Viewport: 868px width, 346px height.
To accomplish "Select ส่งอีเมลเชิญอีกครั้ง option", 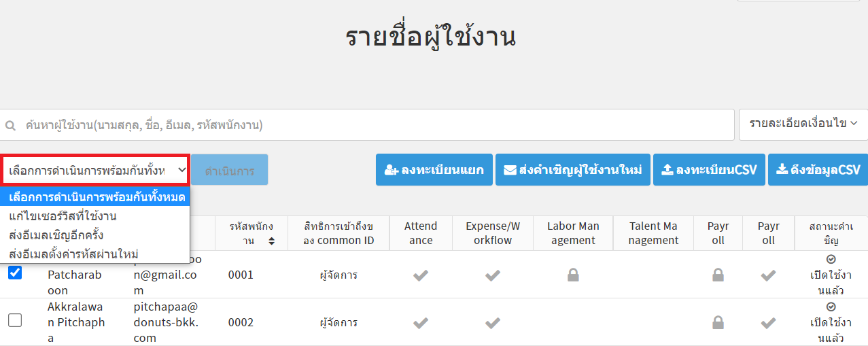I will 56,235.
